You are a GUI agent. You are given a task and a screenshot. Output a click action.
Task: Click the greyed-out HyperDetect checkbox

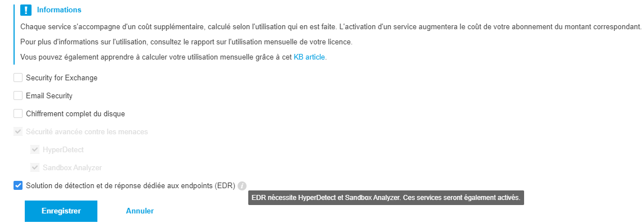35,149
